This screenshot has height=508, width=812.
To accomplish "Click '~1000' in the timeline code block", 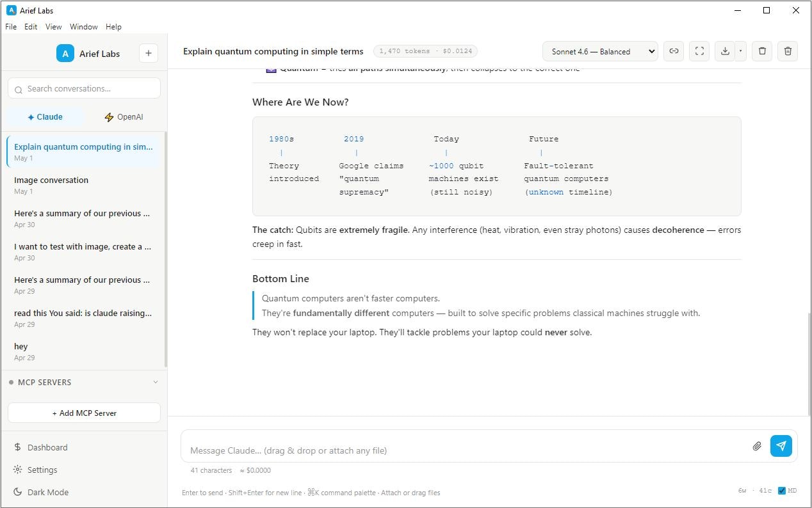I will click(441, 166).
